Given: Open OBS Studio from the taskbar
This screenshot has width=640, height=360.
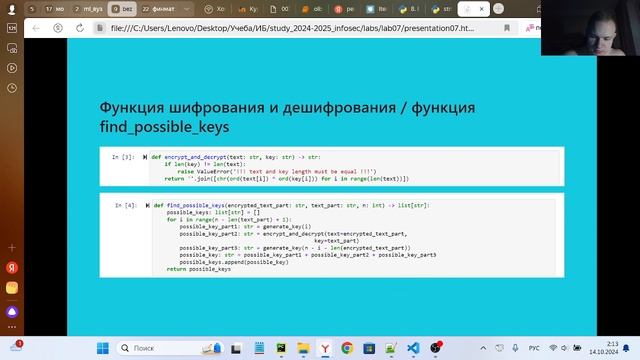Looking at the screenshot, I should click(435, 348).
